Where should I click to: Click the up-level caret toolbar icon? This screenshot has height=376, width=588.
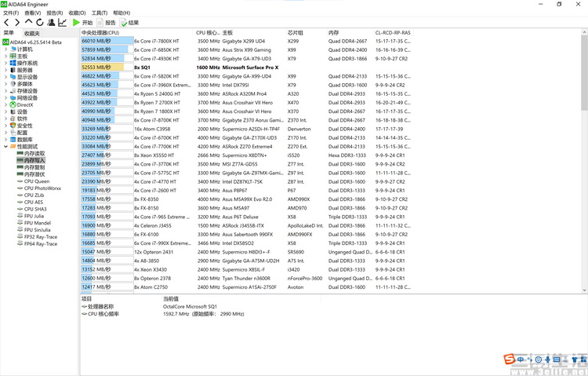28,22
